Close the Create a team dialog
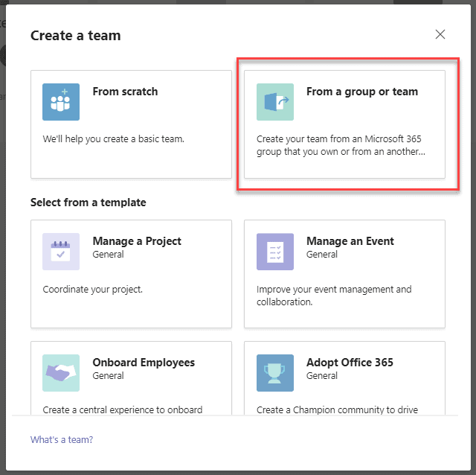Viewport: 476px width, 475px height. click(440, 34)
